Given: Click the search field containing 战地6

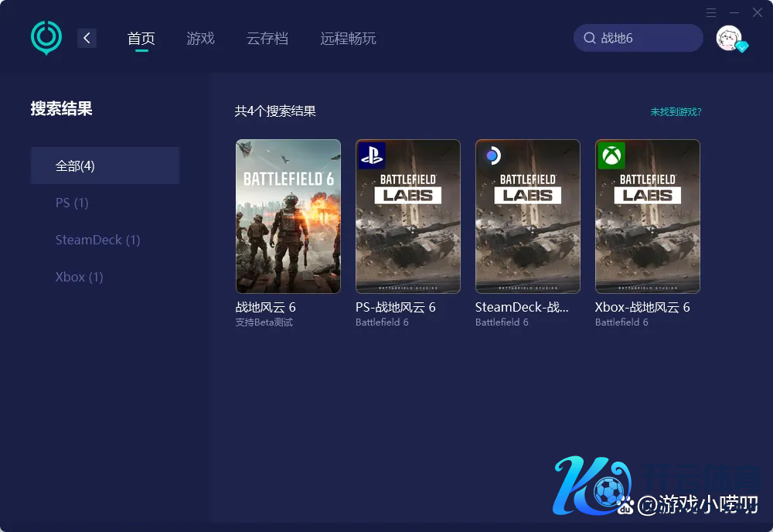Looking at the screenshot, I should [645, 38].
